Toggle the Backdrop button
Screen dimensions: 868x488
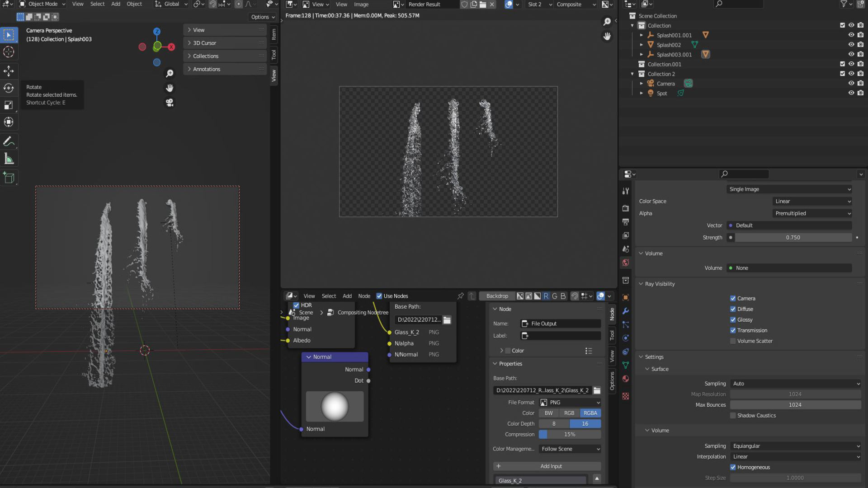coord(497,296)
